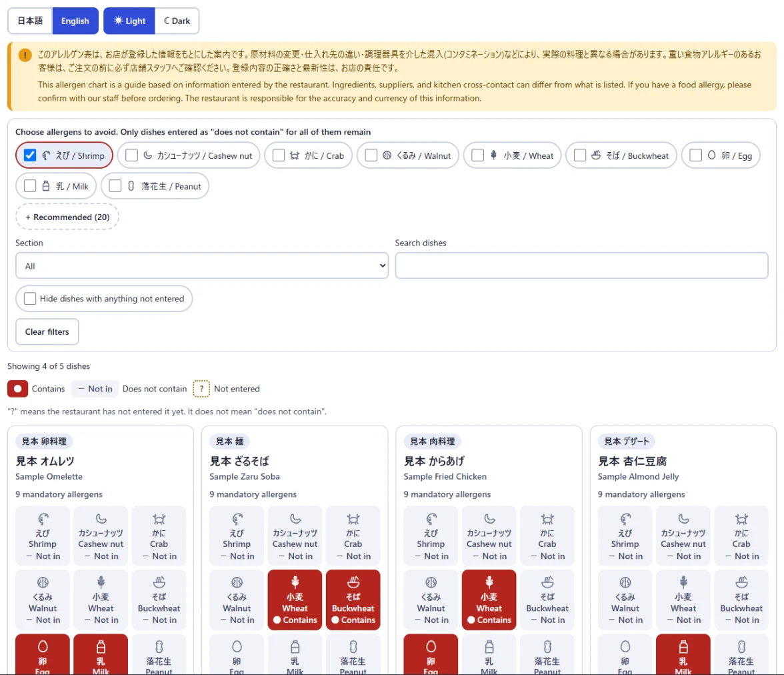Enable the Walnut allergen checkbox

tap(371, 155)
